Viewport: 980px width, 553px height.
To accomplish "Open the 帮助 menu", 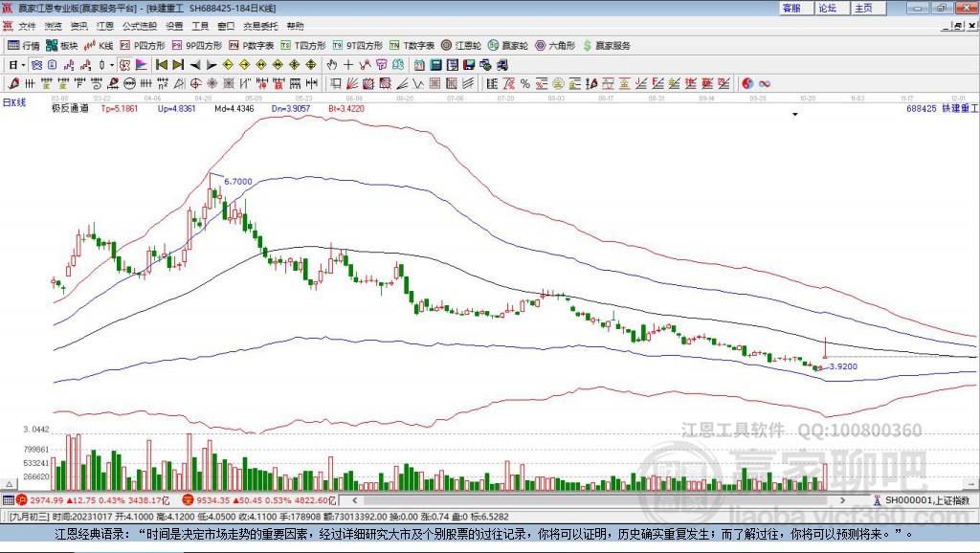I will [295, 26].
